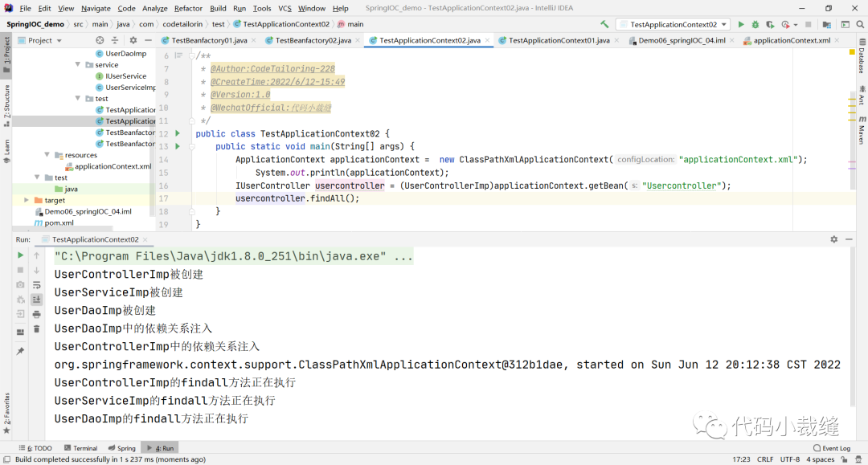This screenshot has height=465, width=868.
Task: Open the TODO tool window
Action: [35, 448]
